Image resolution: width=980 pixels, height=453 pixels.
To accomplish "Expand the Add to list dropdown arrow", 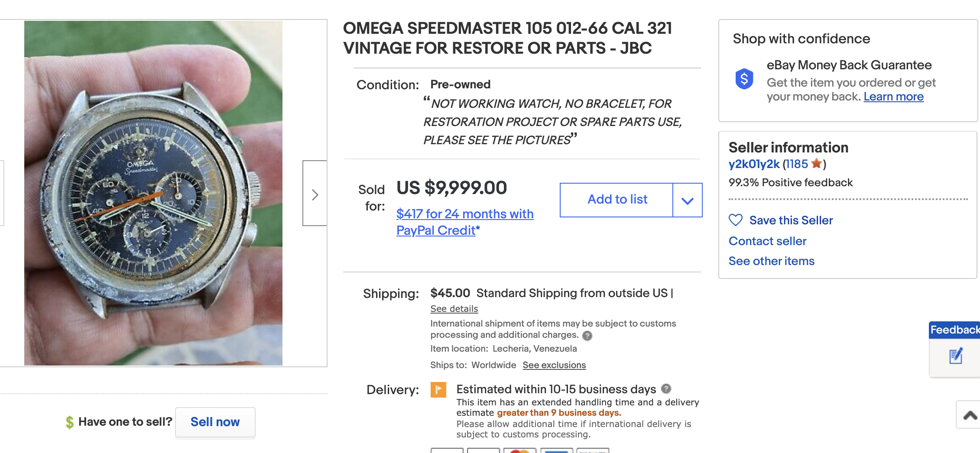I will pyautogui.click(x=687, y=200).
